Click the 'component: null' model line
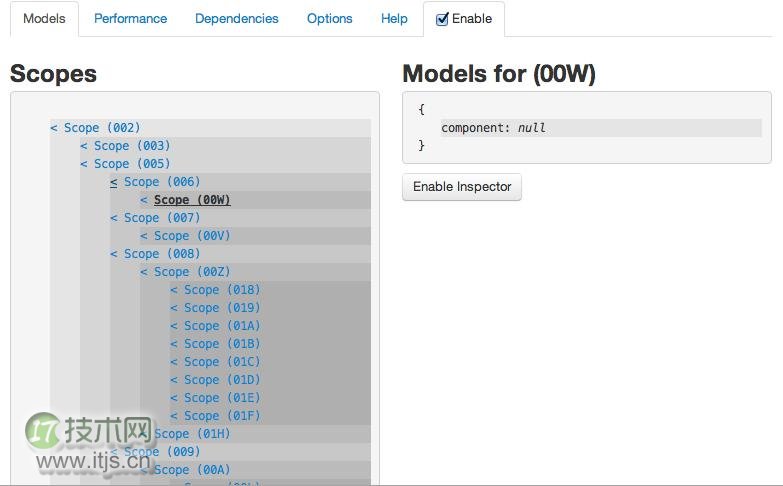This screenshot has width=783, height=486. point(601,128)
